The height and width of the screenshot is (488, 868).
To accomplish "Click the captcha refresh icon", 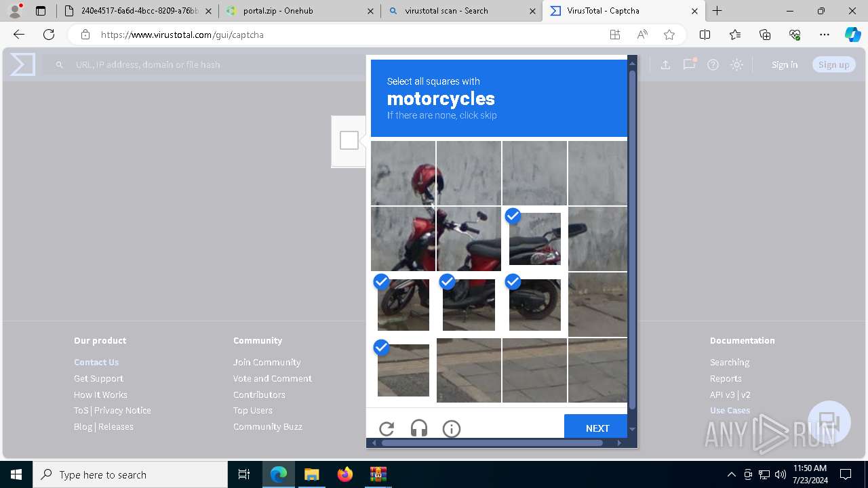I will click(x=387, y=428).
